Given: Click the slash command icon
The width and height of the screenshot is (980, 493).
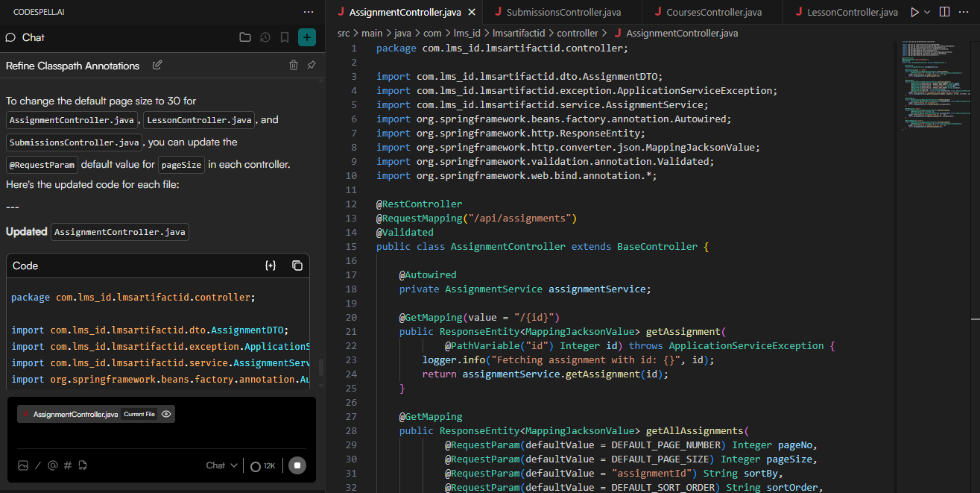Looking at the screenshot, I should (x=38, y=465).
